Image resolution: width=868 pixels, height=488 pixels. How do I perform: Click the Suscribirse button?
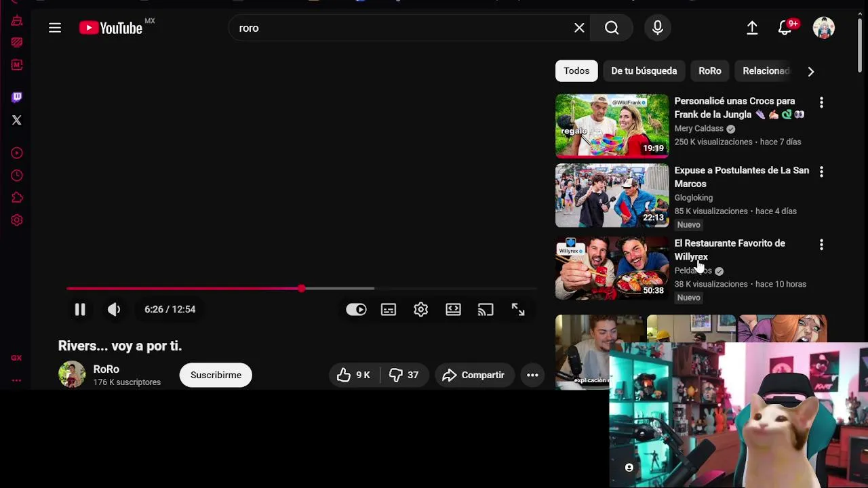[216, 375]
